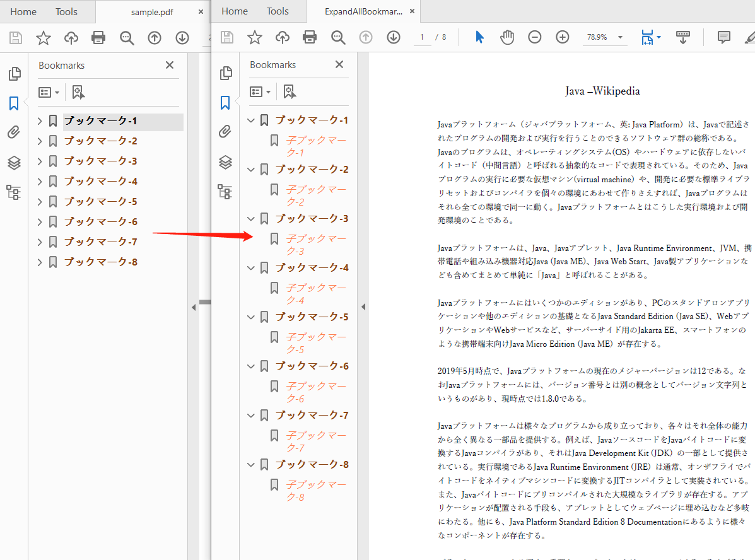Viewport: 755px width, 560px height.
Task: Select ブックマーク-2 in ExpandAllBookmarks window
Action: [x=312, y=170]
